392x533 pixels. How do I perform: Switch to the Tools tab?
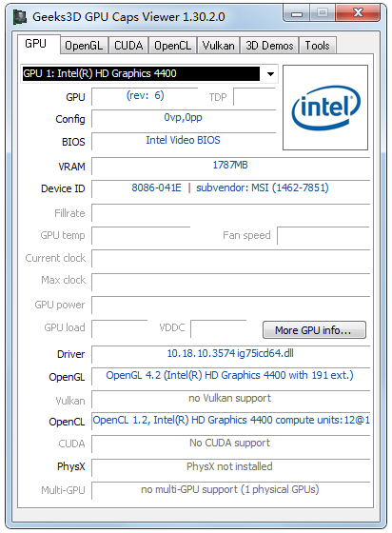click(x=317, y=46)
